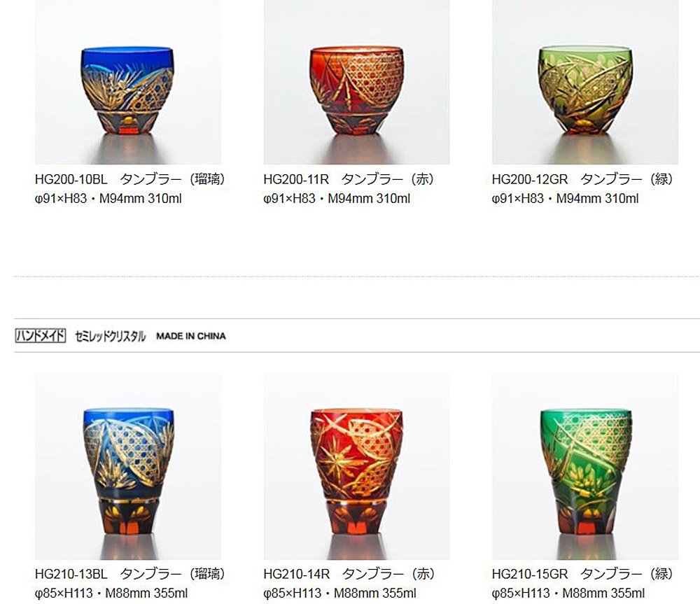Screen dimensions: 700x604
Task: Click the セミレッドクリスタル label
Action: (x=111, y=336)
